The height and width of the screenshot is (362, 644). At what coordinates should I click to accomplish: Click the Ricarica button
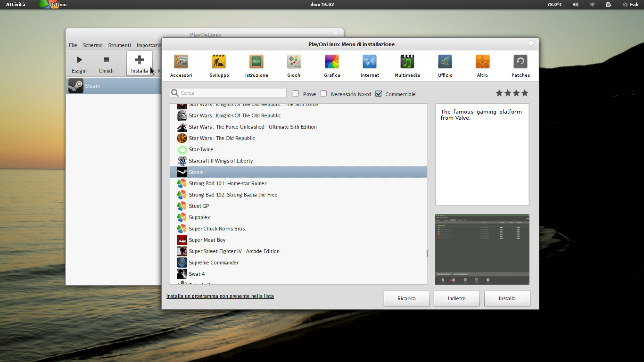pos(406,298)
